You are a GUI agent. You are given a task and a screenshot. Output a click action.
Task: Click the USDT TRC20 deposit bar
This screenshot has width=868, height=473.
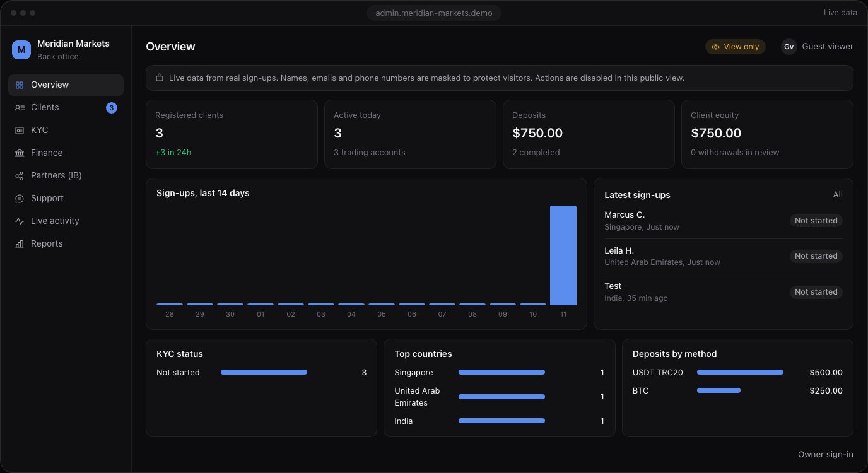(x=740, y=373)
